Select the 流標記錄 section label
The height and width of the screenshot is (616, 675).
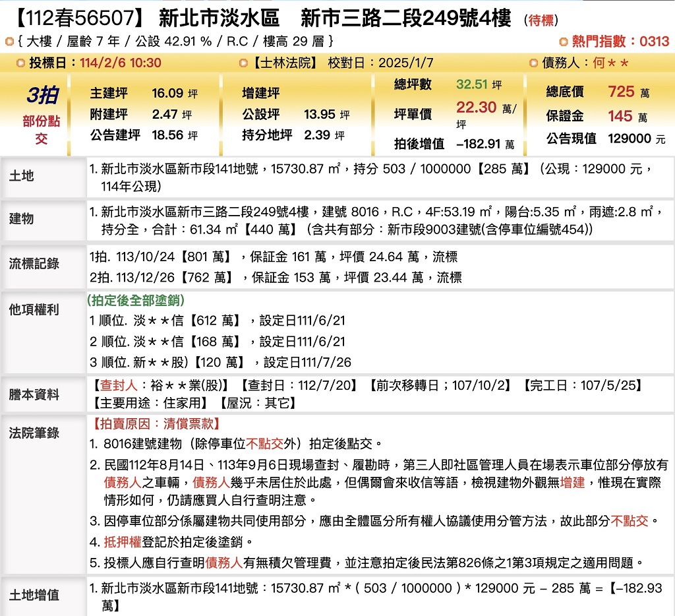coord(34,264)
